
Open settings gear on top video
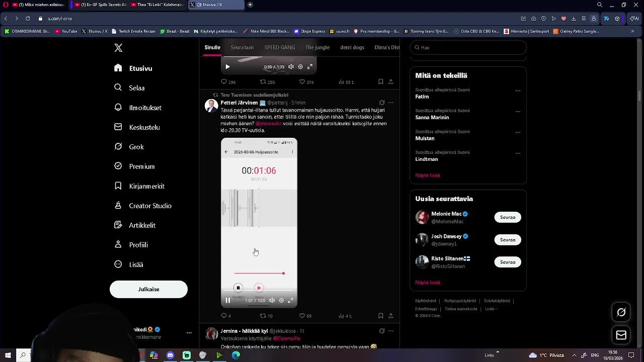click(x=300, y=66)
